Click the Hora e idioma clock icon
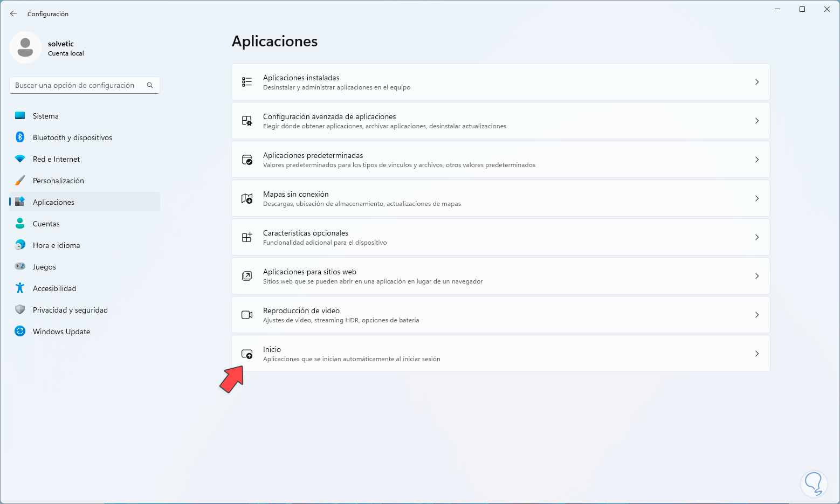Screen dimensions: 840x504 (20, 245)
